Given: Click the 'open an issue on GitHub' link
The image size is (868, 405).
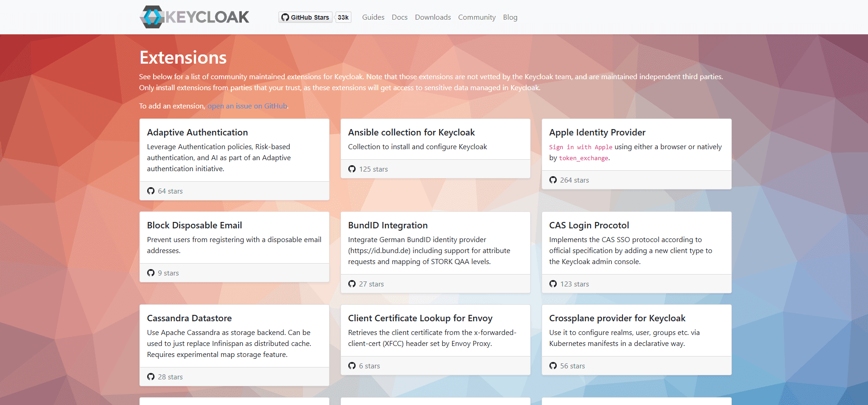Looking at the screenshot, I should [x=247, y=106].
